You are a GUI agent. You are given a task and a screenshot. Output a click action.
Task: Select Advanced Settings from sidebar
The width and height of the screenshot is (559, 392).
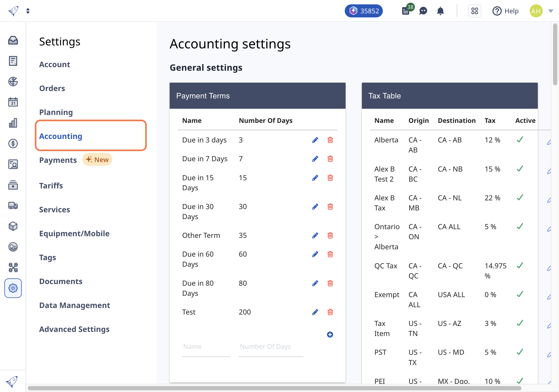(x=74, y=329)
